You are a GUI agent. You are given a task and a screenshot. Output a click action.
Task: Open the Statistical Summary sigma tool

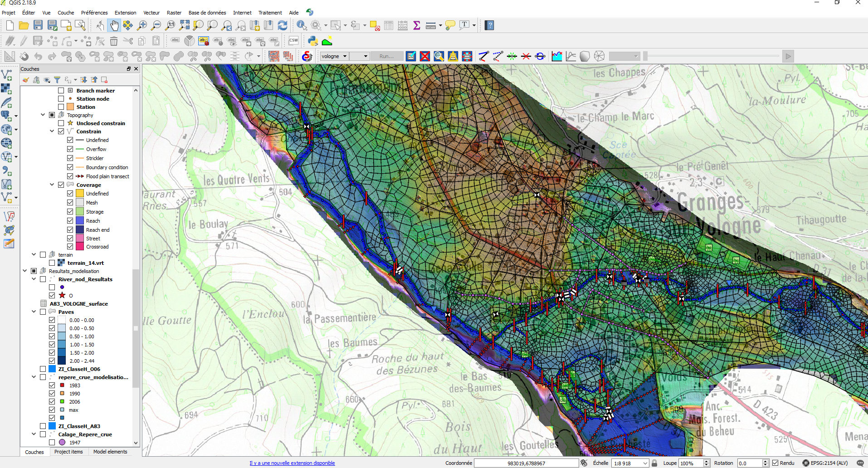(417, 25)
